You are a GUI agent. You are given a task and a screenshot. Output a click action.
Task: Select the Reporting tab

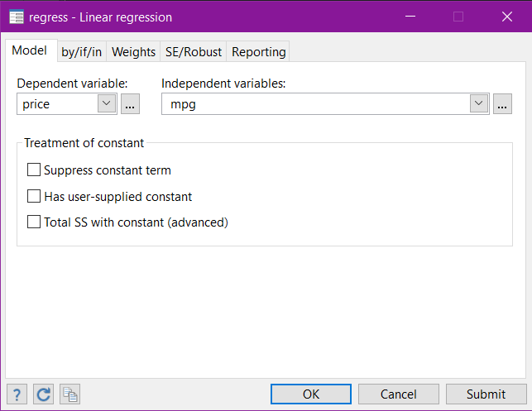click(258, 51)
